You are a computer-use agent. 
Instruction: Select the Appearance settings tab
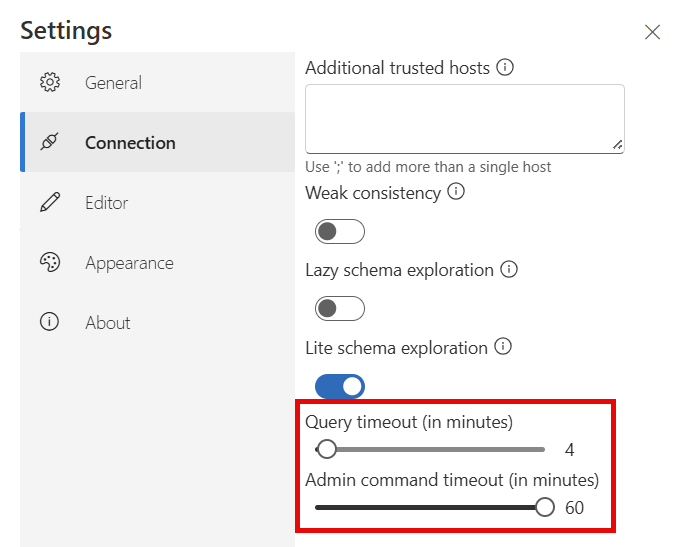click(129, 263)
